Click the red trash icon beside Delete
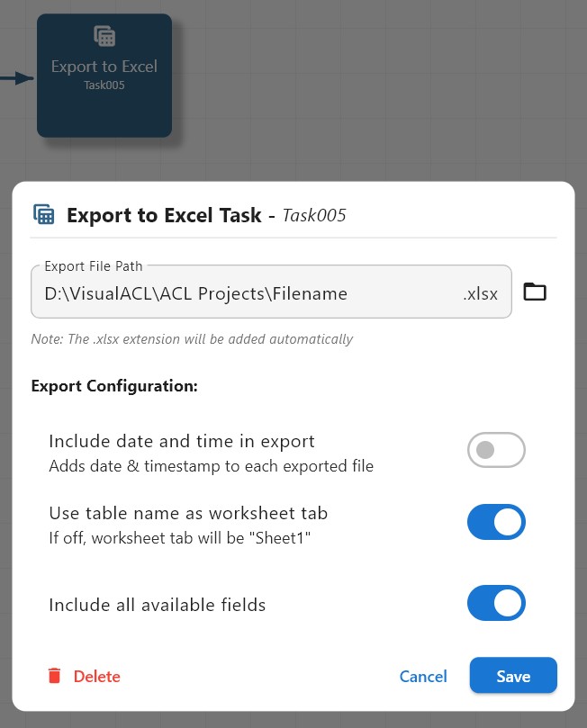The image size is (587, 728). click(54, 675)
